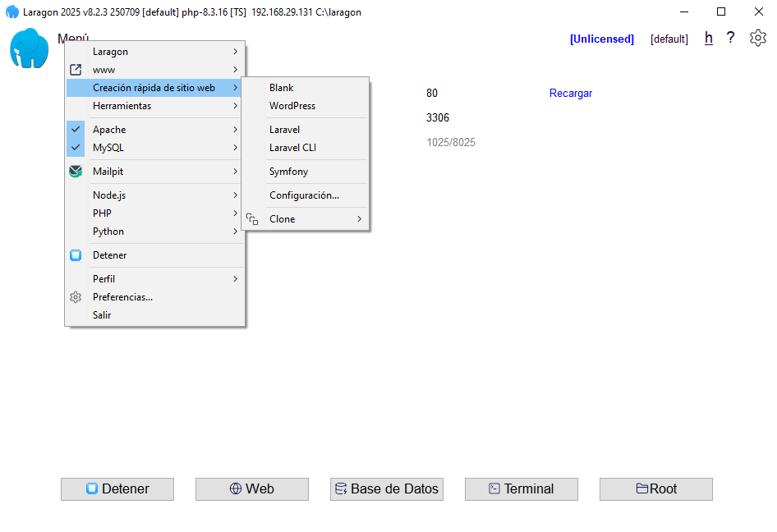The width and height of the screenshot is (777, 532).
Task: Minimize the Laragon window
Action: 684,11
